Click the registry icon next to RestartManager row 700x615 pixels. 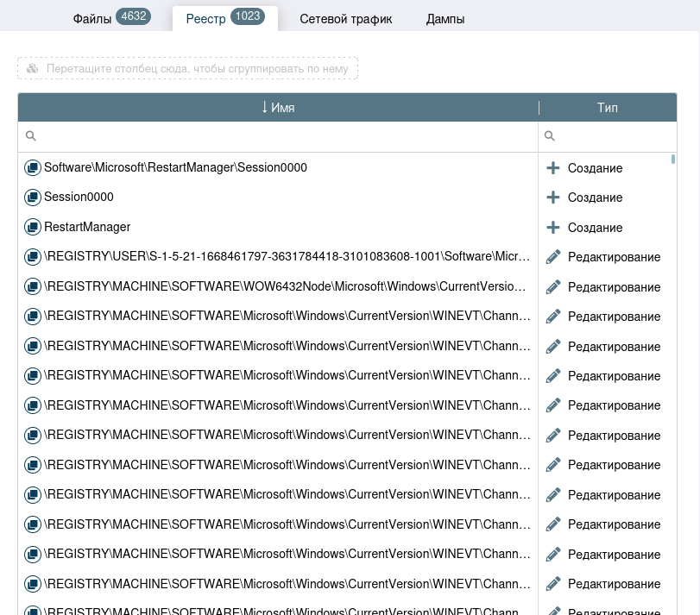coord(33,228)
